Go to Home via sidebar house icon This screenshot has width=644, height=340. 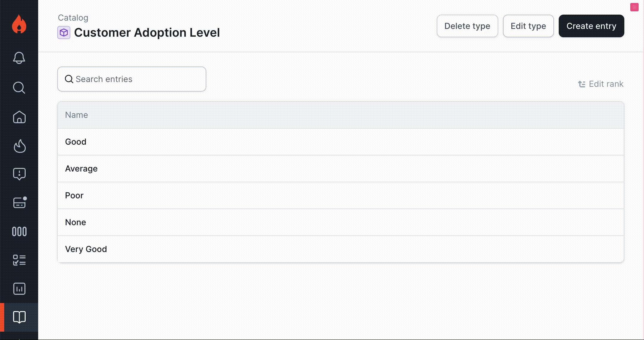click(19, 117)
